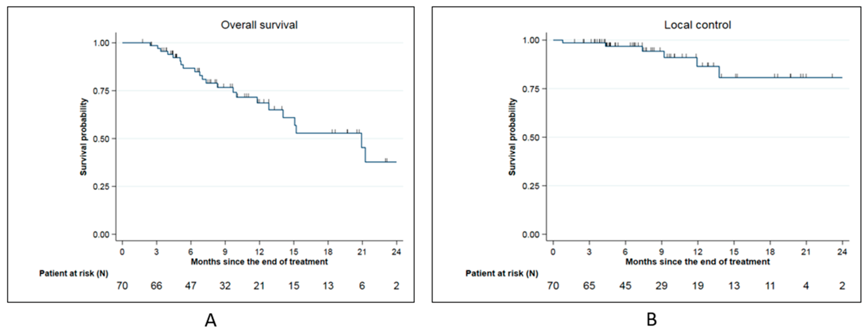This screenshot has height=333, width=868.
Task: Click the x-axis title under Local control chart
Action: (698, 262)
